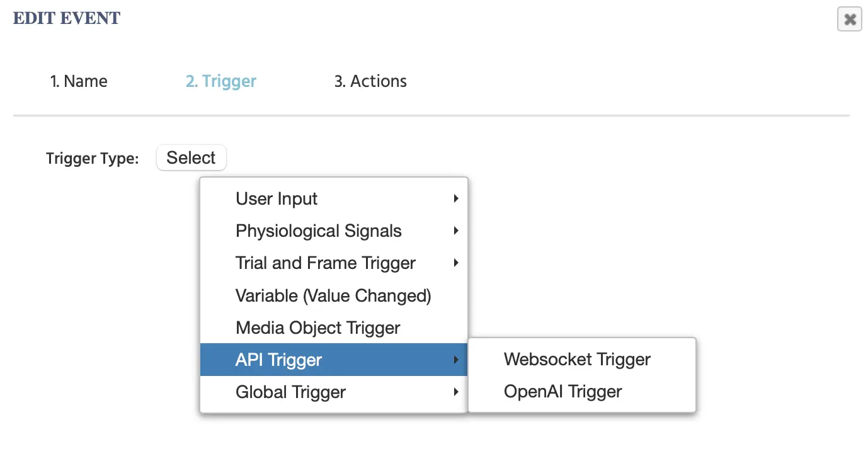The width and height of the screenshot is (868, 461).
Task: Expand the Physiological Signals submenu arrow
Action: tap(455, 231)
